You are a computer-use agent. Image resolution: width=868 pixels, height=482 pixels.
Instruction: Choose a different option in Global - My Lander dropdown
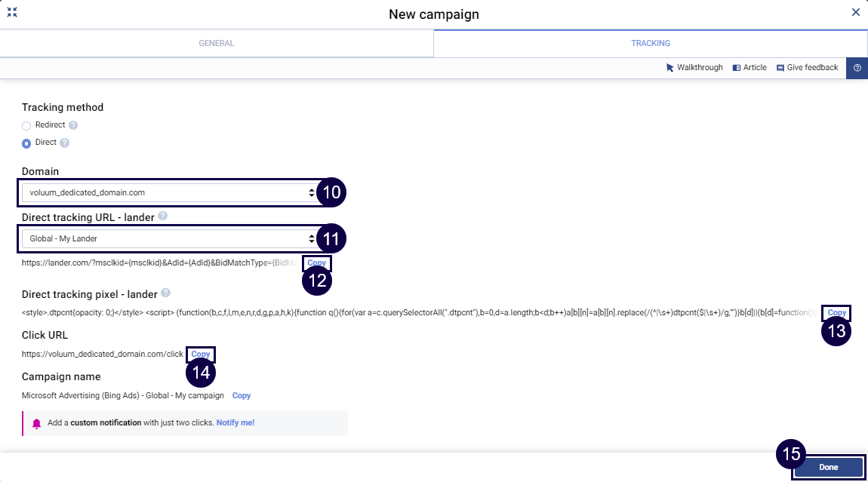click(x=311, y=238)
